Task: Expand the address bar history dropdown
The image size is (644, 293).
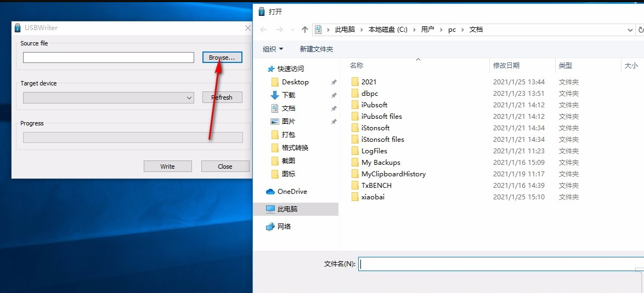Action: pyautogui.click(x=630, y=30)
